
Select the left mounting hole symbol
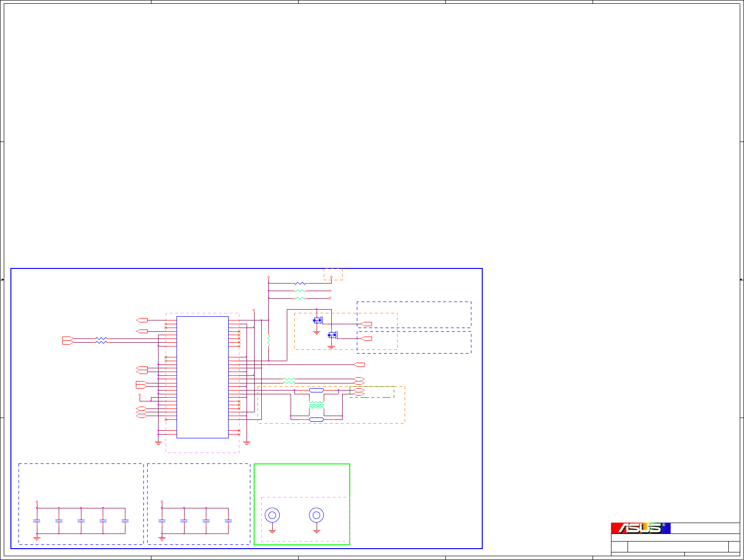[272, 515]
